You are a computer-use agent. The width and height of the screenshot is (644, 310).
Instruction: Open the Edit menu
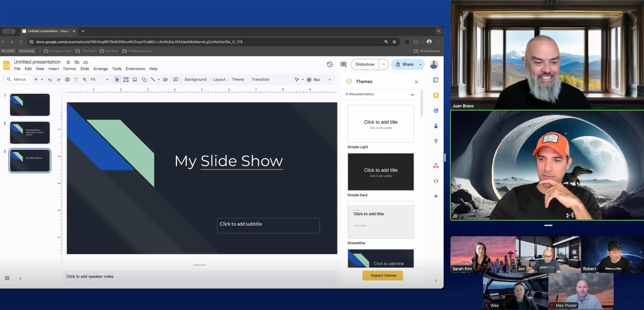coord(28,69)
